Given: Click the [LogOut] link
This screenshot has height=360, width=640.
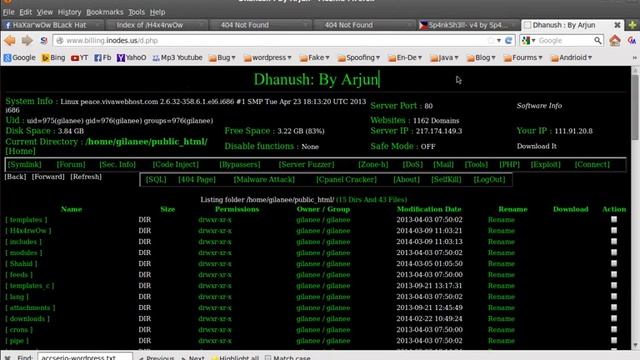Looking at the screenshot, I should pyautogui.click(x=489, y=180).
